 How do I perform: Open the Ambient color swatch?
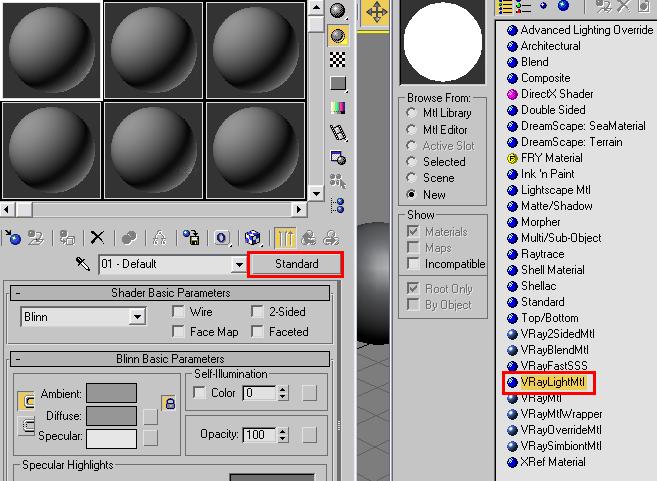(111, 393)
